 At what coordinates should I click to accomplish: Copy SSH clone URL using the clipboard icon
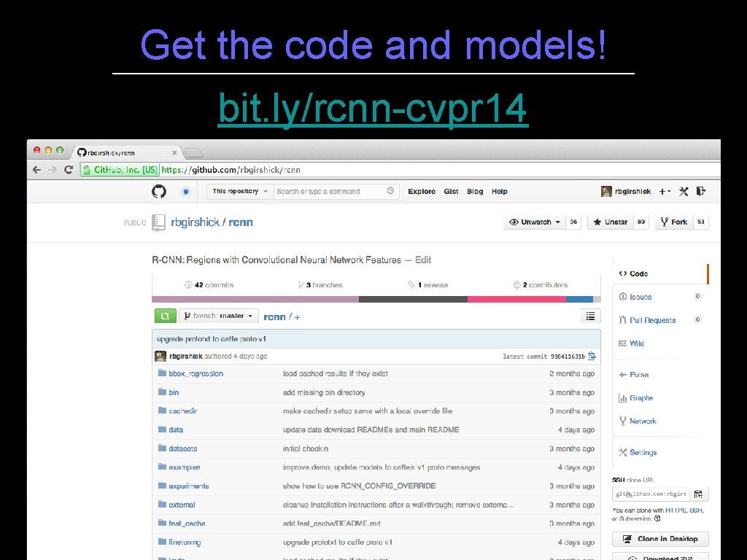click(x=698, y=494)
